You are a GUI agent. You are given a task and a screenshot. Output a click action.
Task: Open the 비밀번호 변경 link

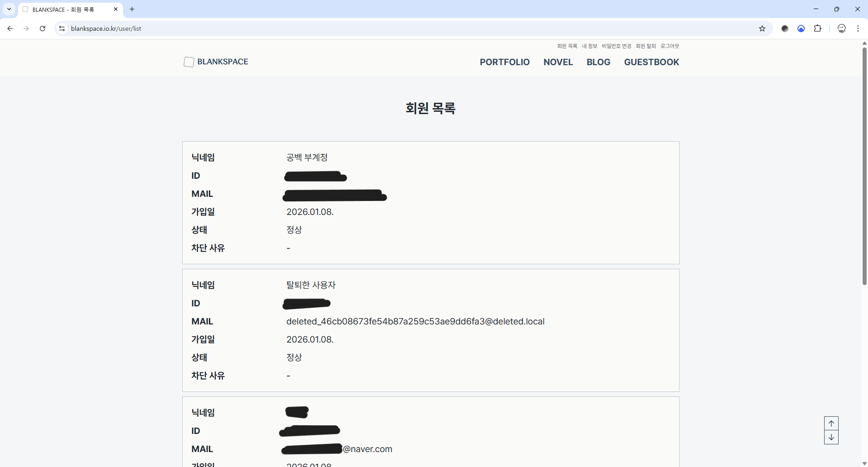tap(616, 46)
